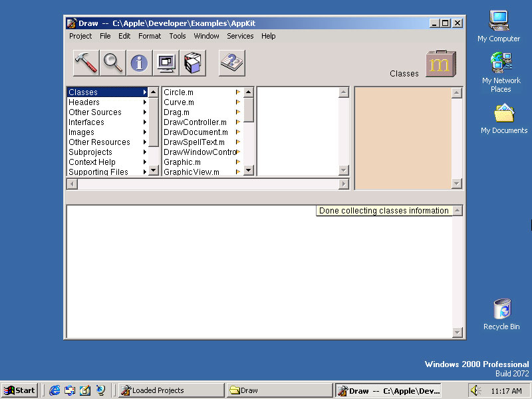Viewport: 532px width, 399px height.
Task: Expand the Other Sources arrow
Action: tap(145, 112)
